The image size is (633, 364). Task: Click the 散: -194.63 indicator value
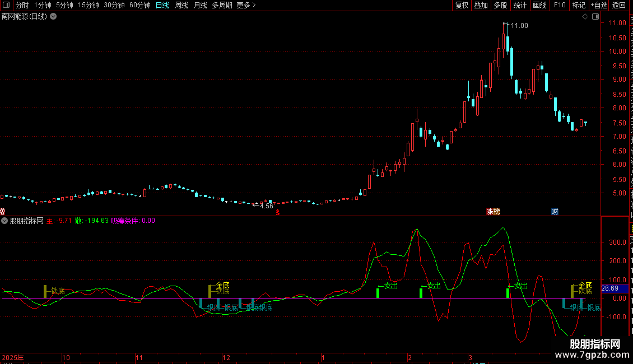[x=92, y=221]
